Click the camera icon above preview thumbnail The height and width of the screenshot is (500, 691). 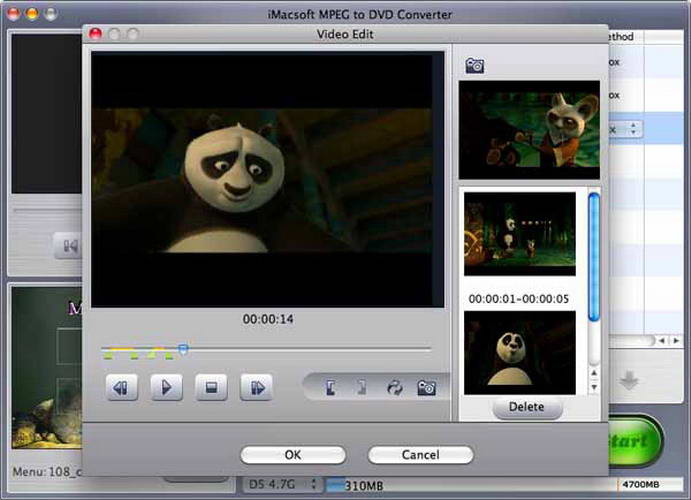(x=475, y=66)
